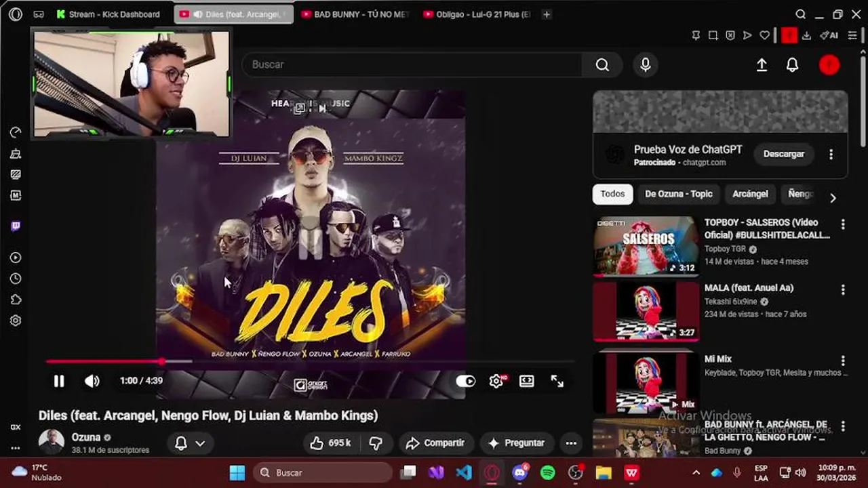Open the YouTube upload/create icon
The image size is (868, 488).
762,65
